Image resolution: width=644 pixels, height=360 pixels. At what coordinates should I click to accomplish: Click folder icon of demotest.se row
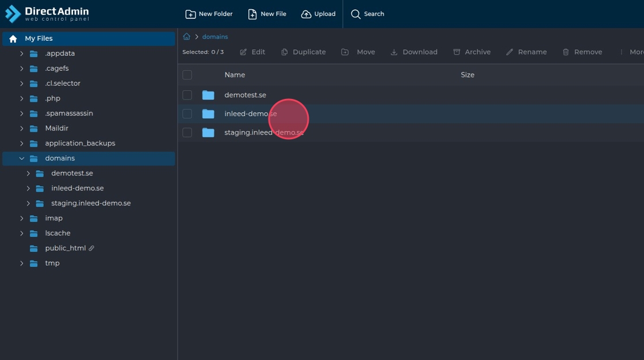click(208, 95)
